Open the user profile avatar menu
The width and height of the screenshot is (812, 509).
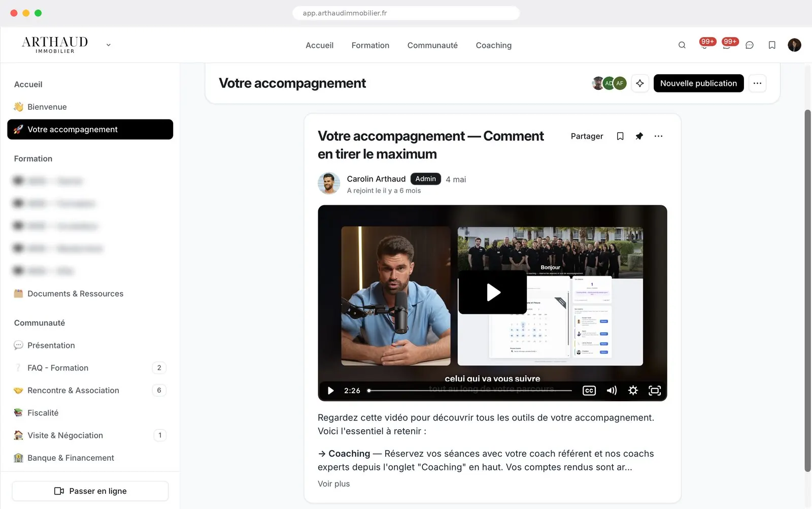click(x=794, y=45)
